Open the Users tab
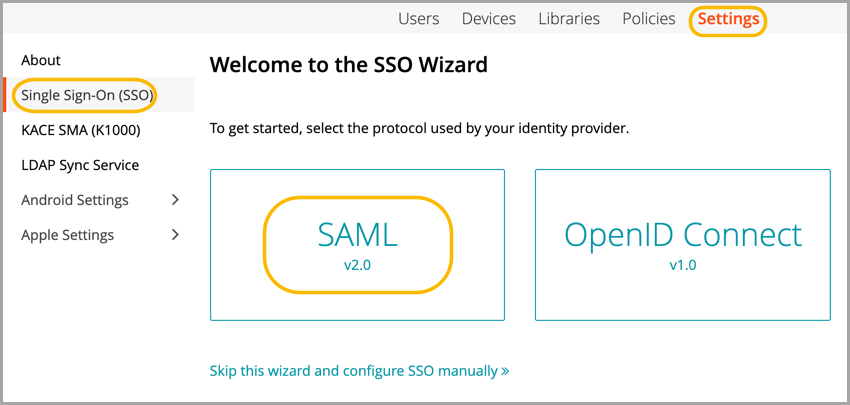The width and height of the screenshot is (850, 405). [418, 19]
